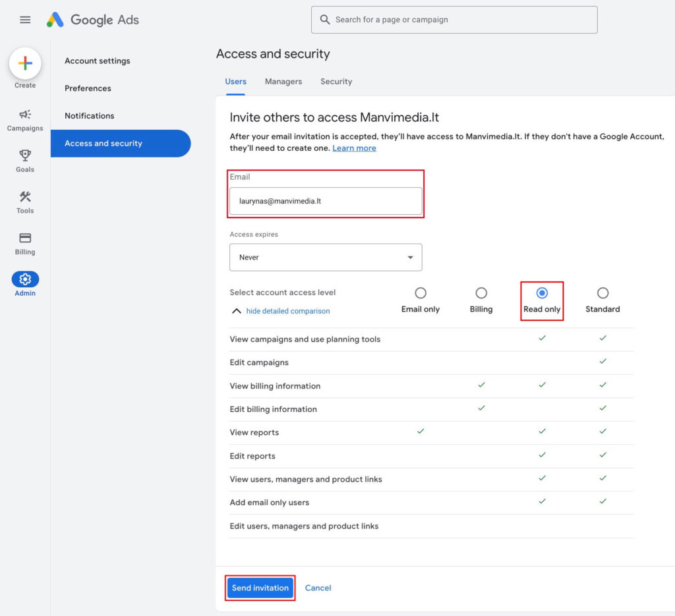Click the Create plus button
Screen dimensions: 675x616
click(25, 64)
